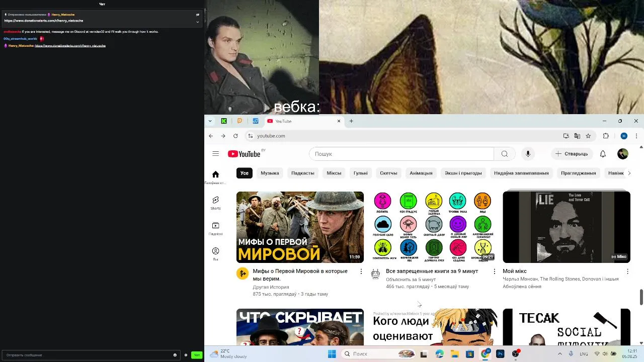Select the 'Музыка' filter chip

click(270, 173)
